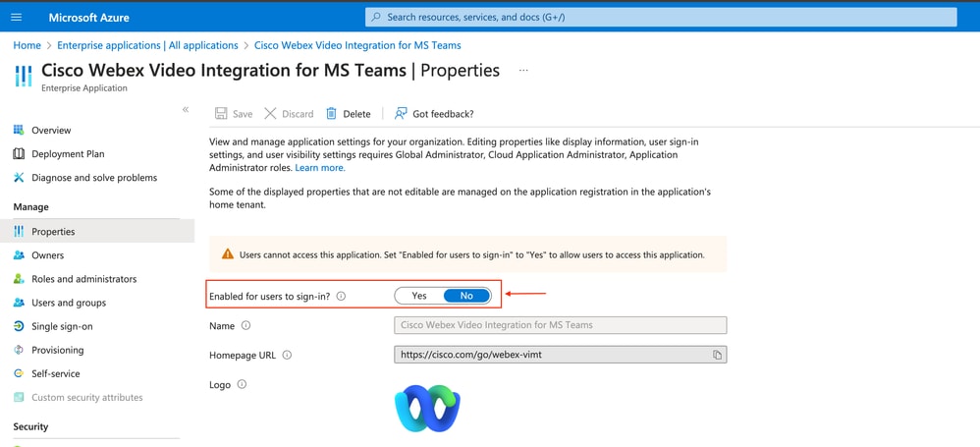The height and width of the screenshot is (447, 980).
Task: Click the Got feedback person icon
Action: [401, 114]
